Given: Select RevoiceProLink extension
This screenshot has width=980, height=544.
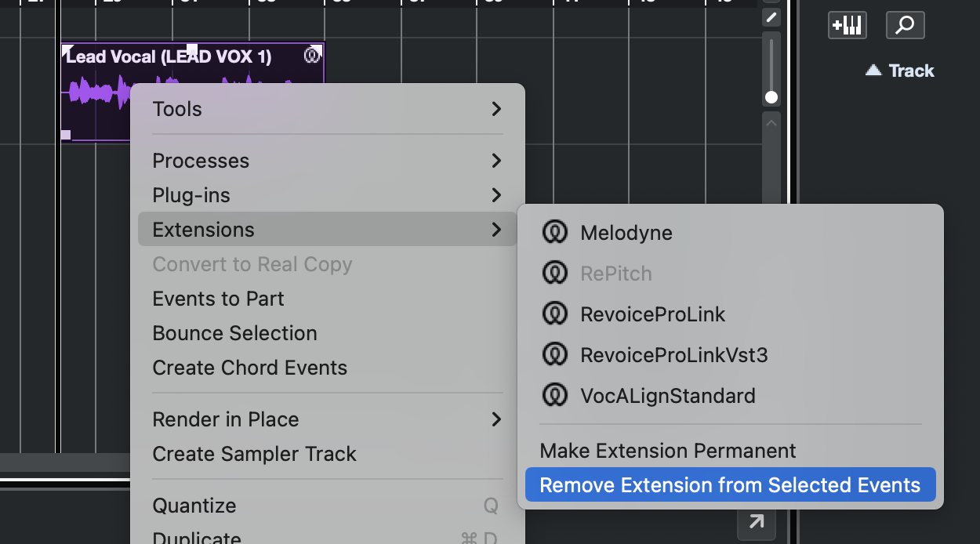Looking at the screenshot, I should [652, 314].
